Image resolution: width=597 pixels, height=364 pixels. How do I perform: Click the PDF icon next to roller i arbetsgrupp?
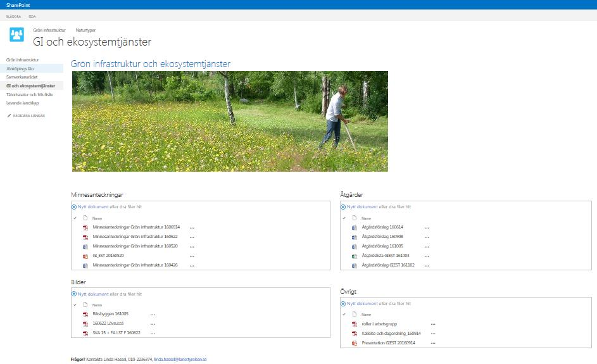(354, 324)
